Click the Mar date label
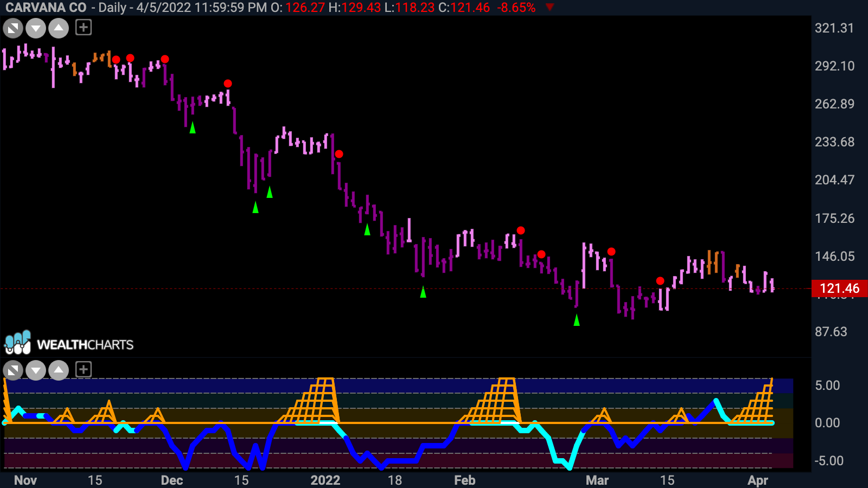The width and height of the screenshot is (868, 488). click(x=597, y=480)
